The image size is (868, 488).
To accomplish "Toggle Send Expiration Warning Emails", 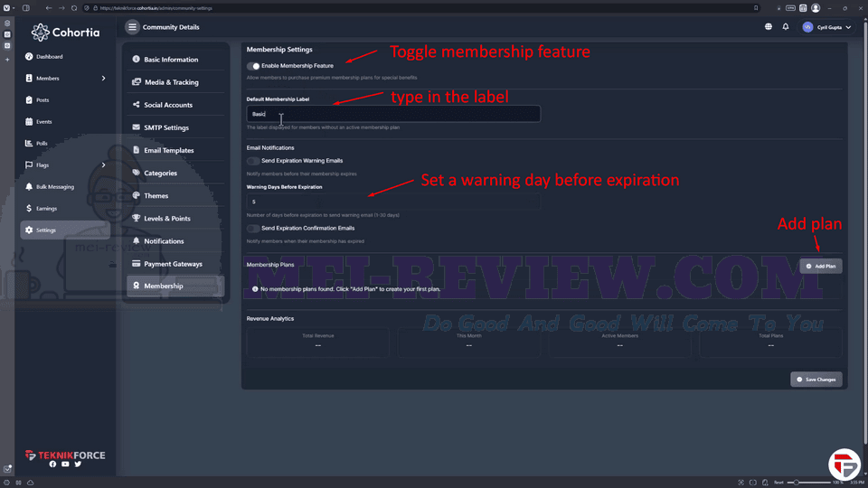I will 253,161.
